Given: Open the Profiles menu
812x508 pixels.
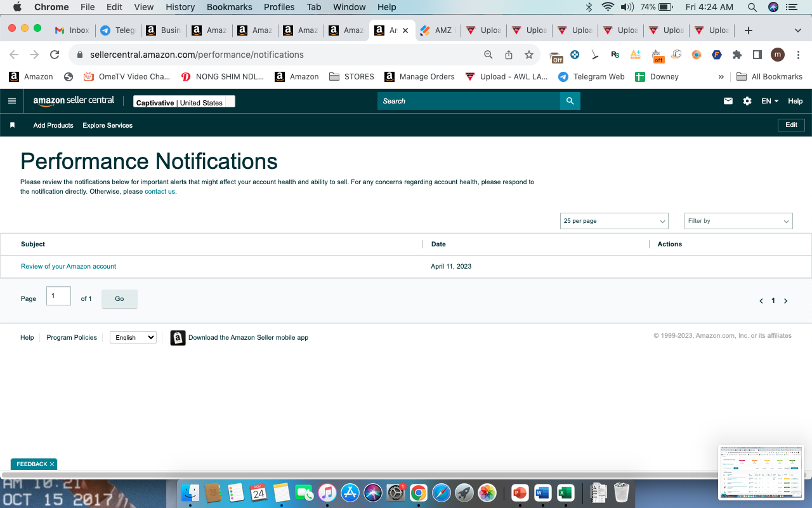Looking at the screenshot, I should click(279, 7).
